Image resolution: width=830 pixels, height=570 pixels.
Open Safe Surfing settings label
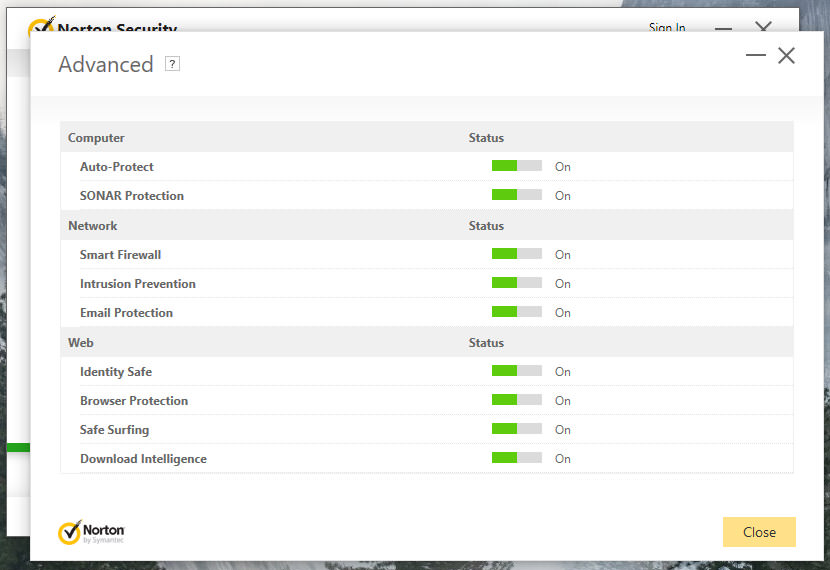pyautogui.click(x=114, y=430)
